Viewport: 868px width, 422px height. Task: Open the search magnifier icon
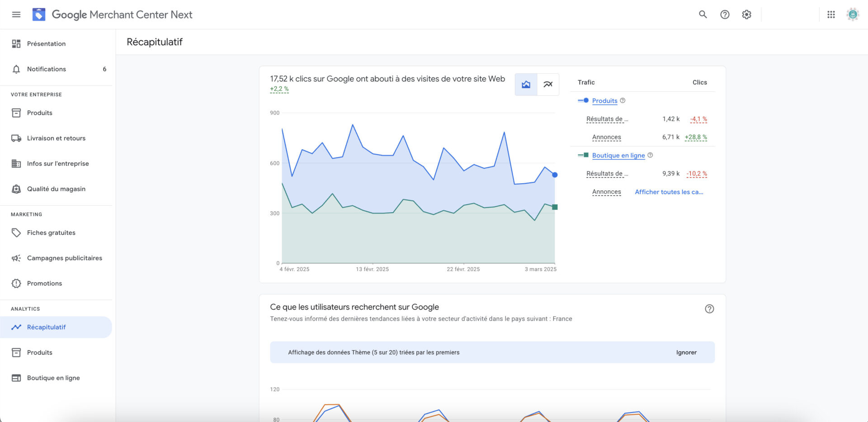(x=703, y=14)
